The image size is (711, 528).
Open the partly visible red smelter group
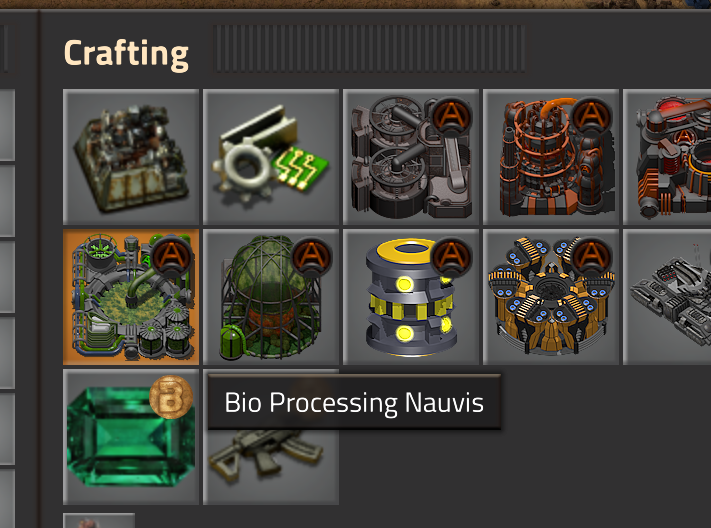pyautogui.click(x=667, y=157)
